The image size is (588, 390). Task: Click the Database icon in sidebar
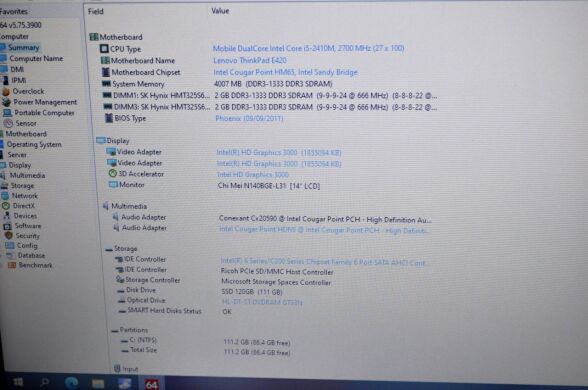coord(11,255)
